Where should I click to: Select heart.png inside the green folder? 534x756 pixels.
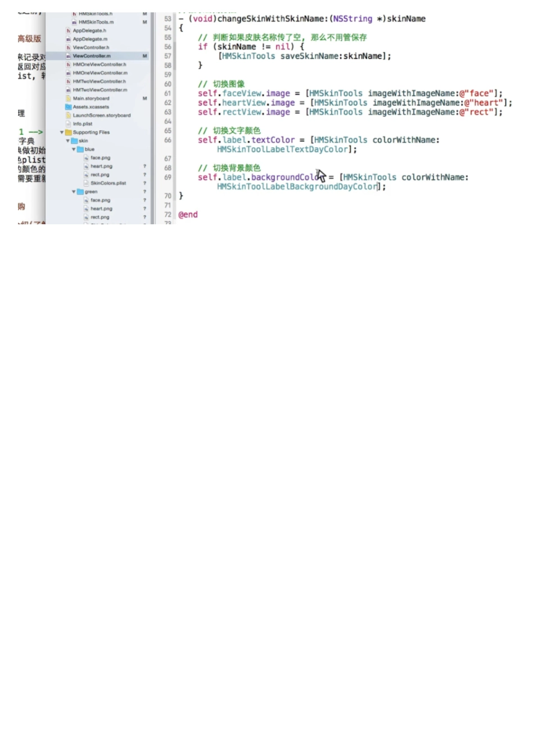(101, 209)
